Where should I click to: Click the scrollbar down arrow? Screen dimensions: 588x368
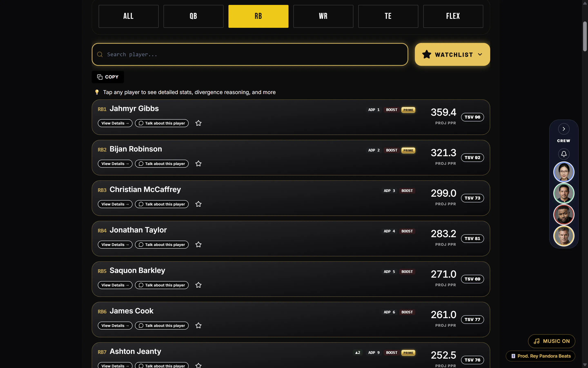(x=585, y=365)
